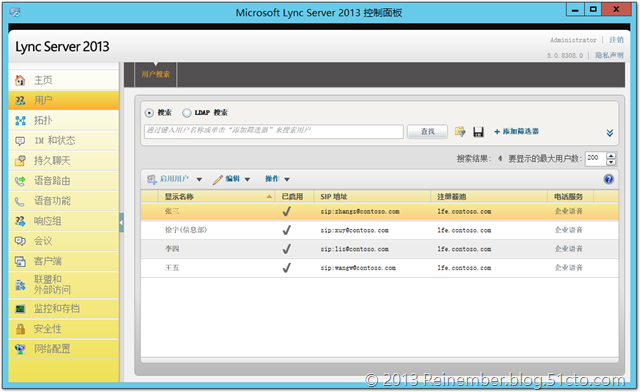The width and height of the screenshot is (640, 392).
Task: Click the enabled checkmark in 王五 row
Action: pos(287,268)
